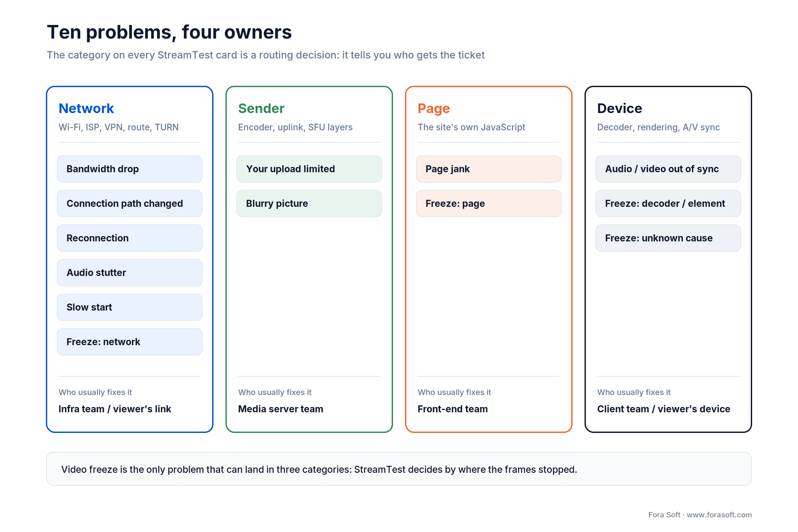Click the Freeze: unknown cause card
798x532 pixels.
click(x=668, y=238)
